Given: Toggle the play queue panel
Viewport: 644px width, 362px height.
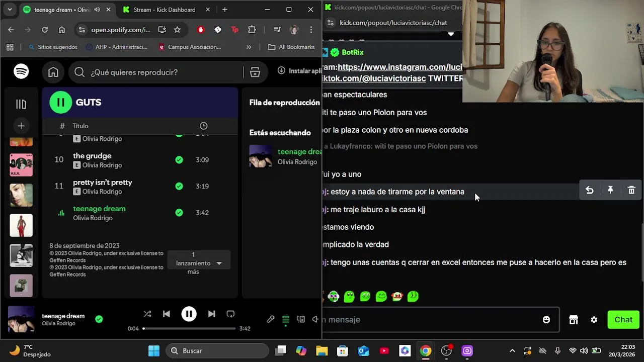Looking at the screenshot, I should (x=286, y=319).
